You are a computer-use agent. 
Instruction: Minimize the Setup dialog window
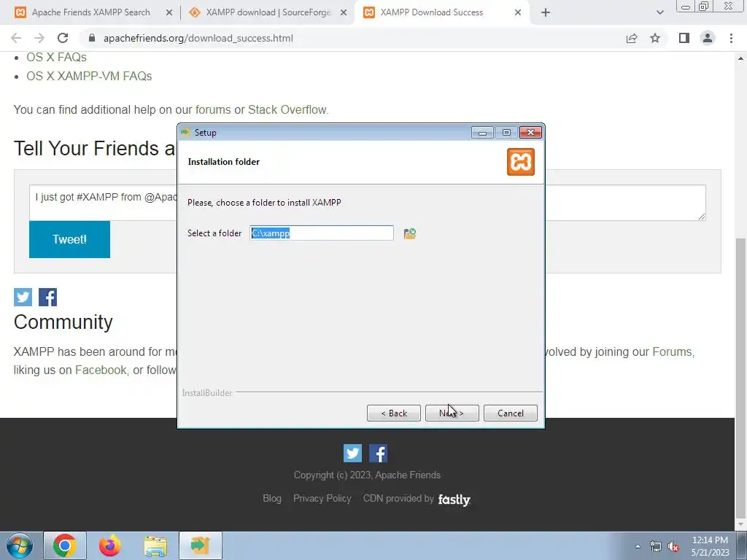pos(482,133)
